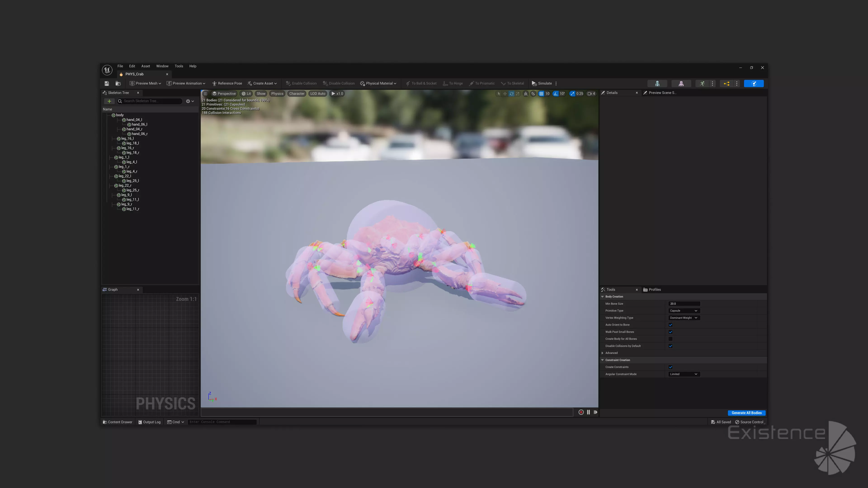The height and width of the screenshot is (488, 868).
Task: Open camera speed setting showing 4
Action: (x=591, y=94)
